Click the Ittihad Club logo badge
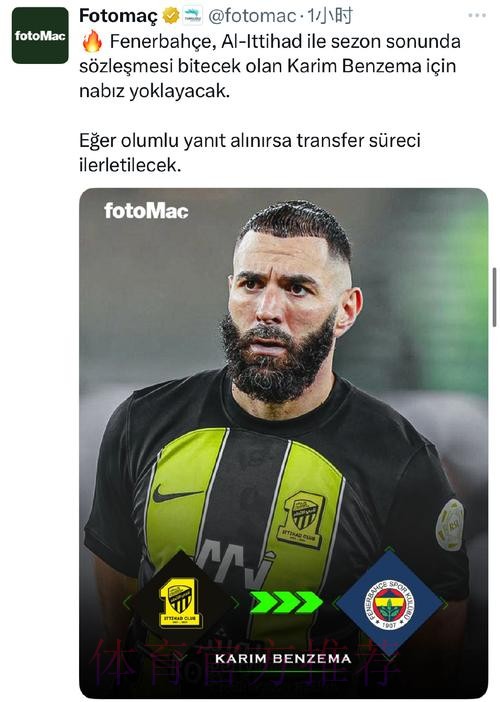Image resolution: width=500 pixels, height=702 pixels. [x=181, y=603]
